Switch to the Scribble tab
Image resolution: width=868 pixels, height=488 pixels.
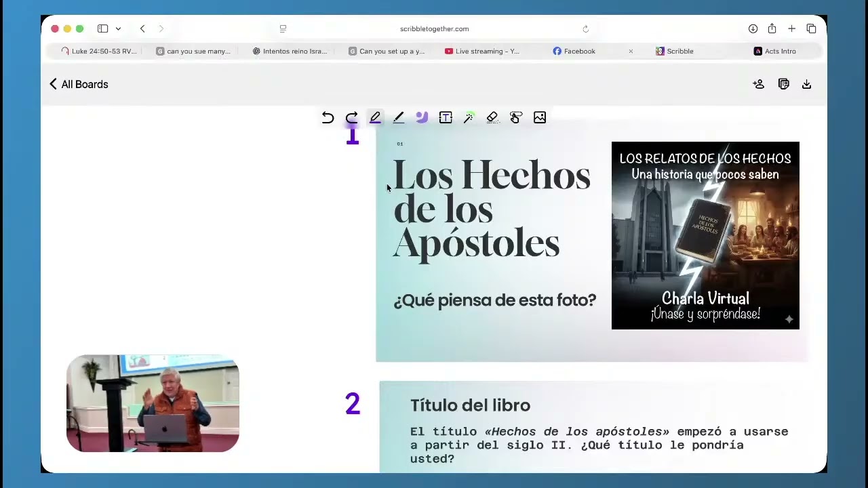tap(675, 51)
